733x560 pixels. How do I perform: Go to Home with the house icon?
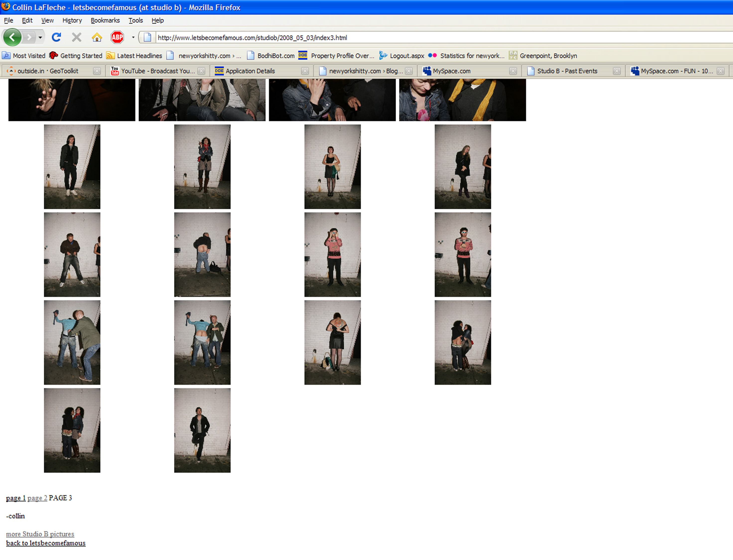pyautogui.click(x=97, y=37)
